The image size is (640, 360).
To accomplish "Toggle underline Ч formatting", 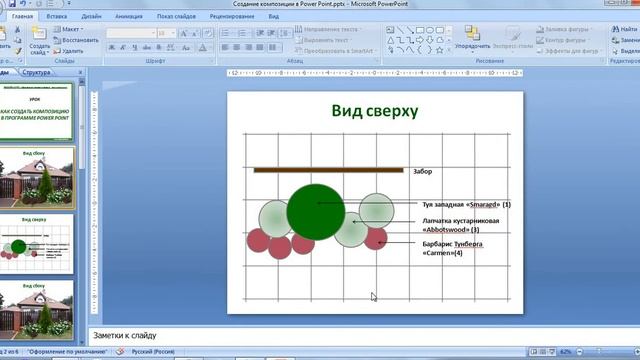I will [135, 48].
